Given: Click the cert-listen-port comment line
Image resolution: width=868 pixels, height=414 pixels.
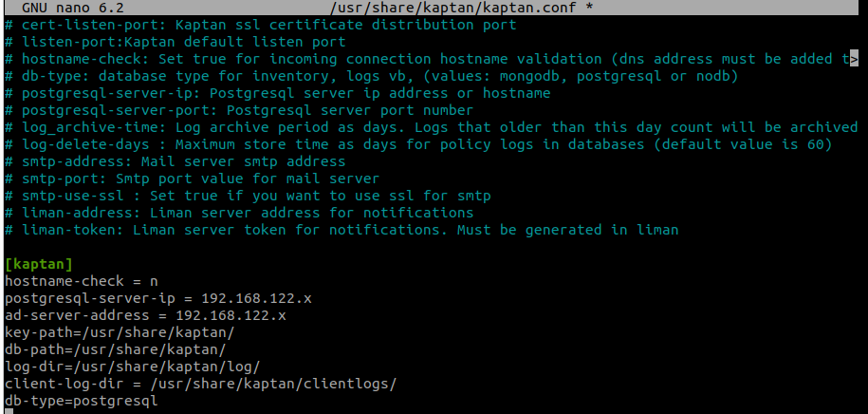Looking at the screenshot, I should [260, 25].
